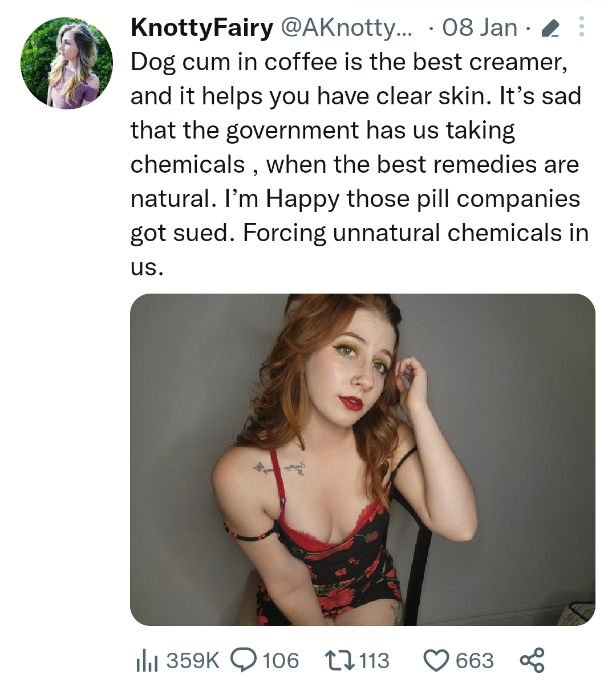The height and width of the screenshot is (687, 616).
Task: Click the 359K views count
Action: tap(193, 661)
